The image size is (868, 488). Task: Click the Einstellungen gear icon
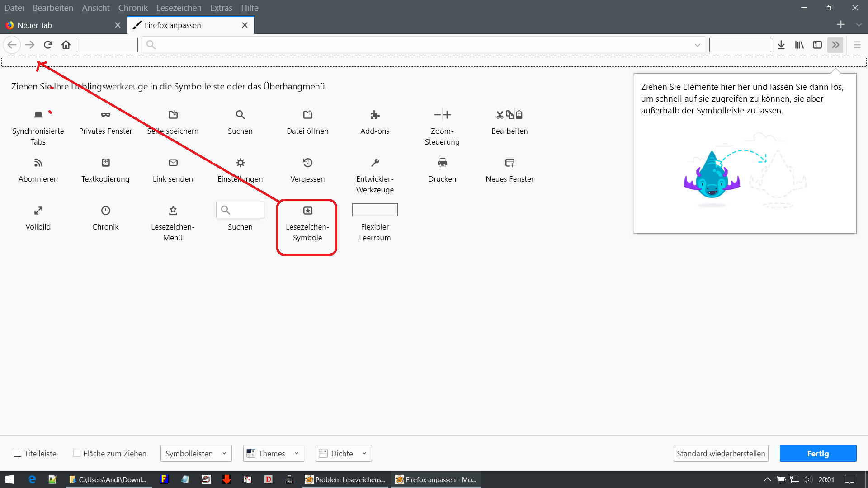tap(240, 163)
